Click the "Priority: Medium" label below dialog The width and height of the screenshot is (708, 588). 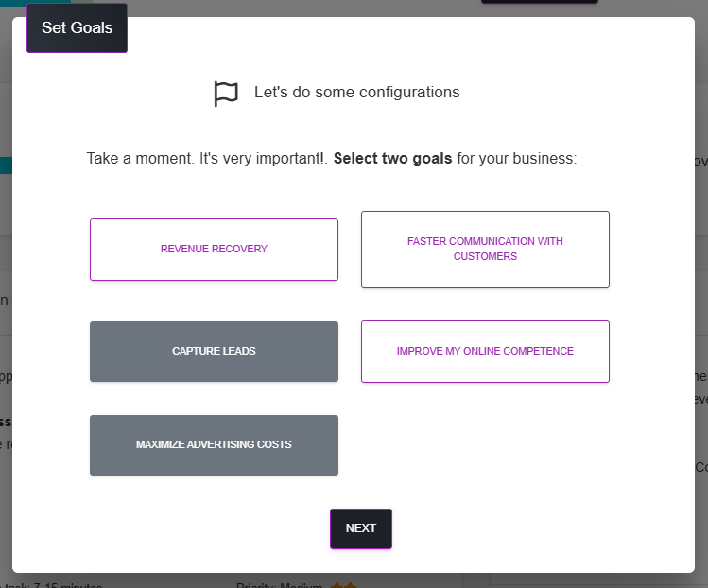(x=280, y=585)
